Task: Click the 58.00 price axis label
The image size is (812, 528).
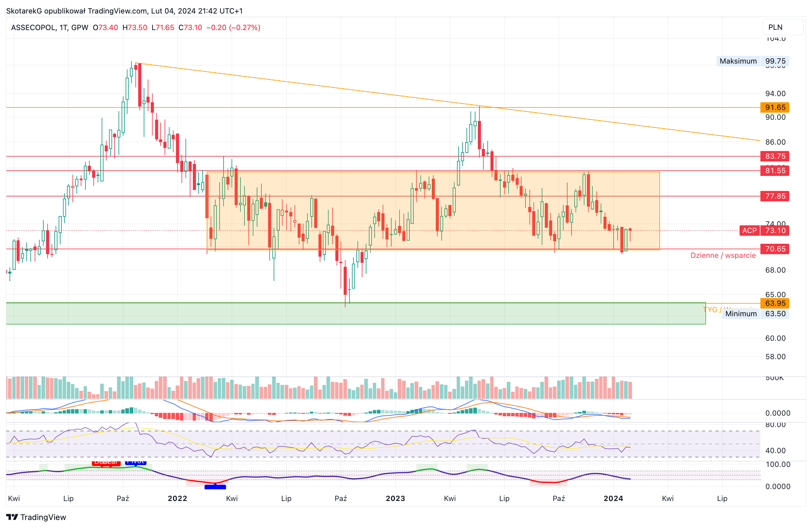Action: tap(775, 357)
